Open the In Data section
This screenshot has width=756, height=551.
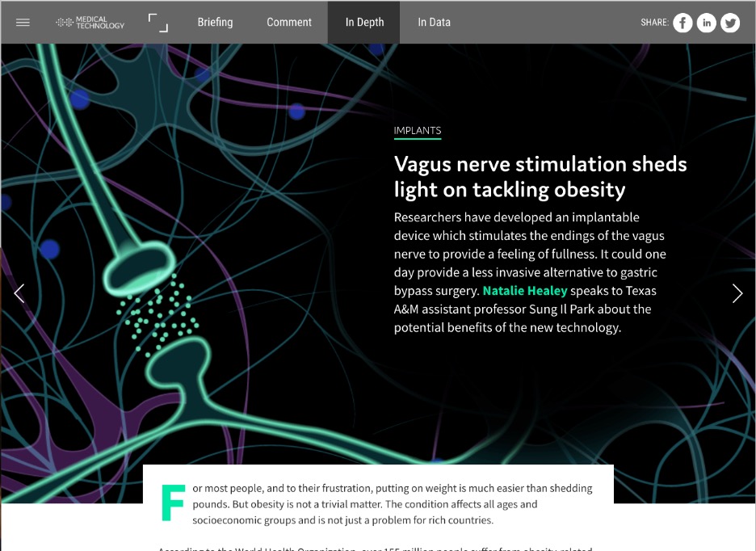(434, 22)
